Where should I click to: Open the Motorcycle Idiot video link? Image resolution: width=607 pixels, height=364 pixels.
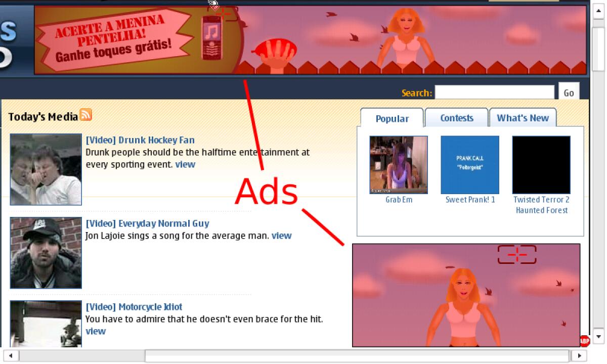(134, 307)
